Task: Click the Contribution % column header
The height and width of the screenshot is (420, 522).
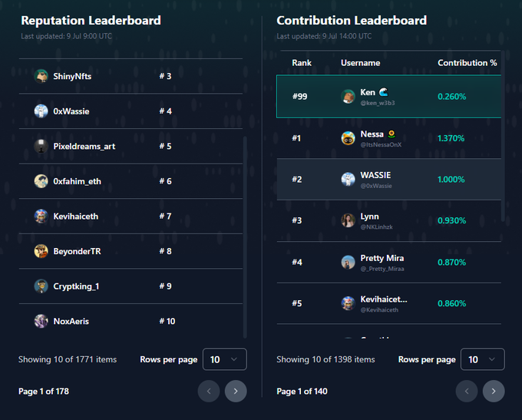Action: tap(467, 63)
